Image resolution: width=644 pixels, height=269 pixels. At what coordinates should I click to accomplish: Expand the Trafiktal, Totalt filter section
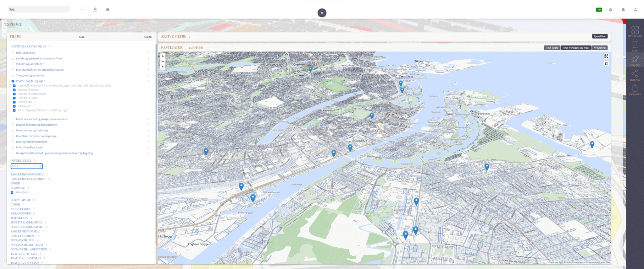(40, 254)
